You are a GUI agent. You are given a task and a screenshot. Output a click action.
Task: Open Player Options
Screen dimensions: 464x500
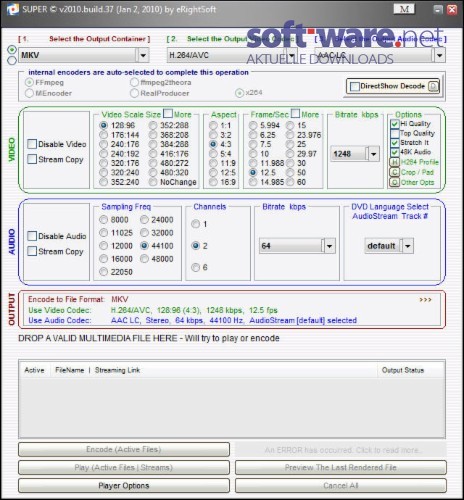tap(124, 486)
